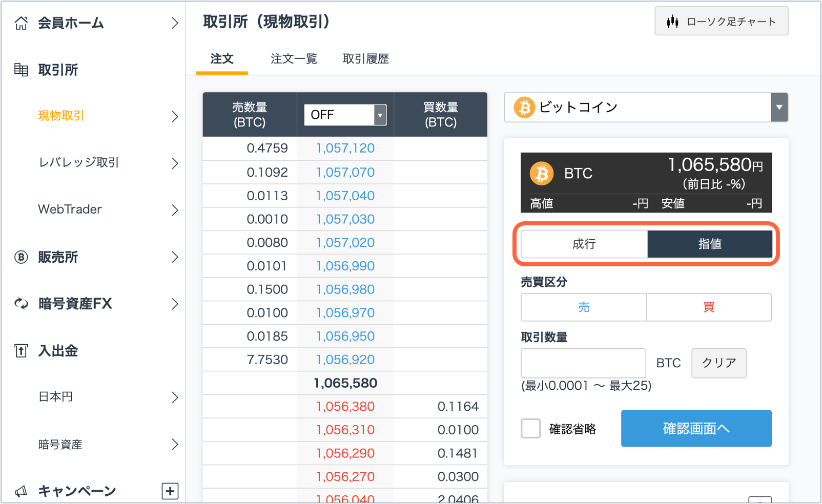Select ask price 1,057,020
The height and width of the screenshot is (504, 822).
(345, 242)
